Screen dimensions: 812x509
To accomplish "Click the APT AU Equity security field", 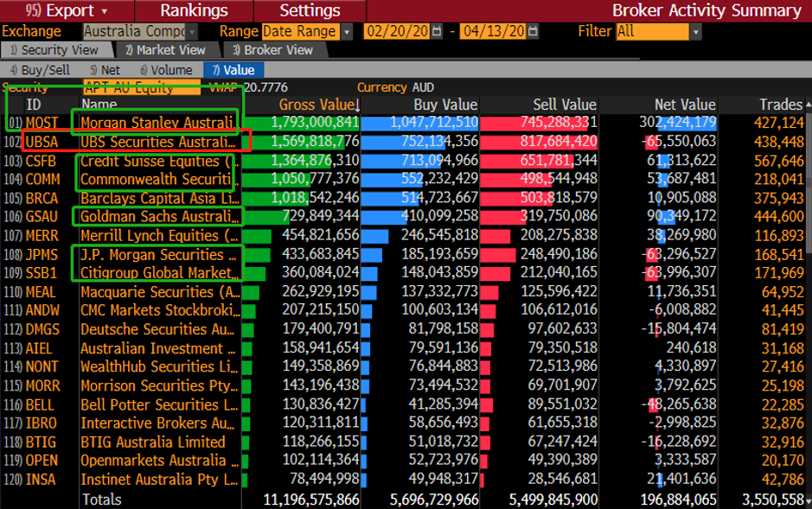I will click(x=142, y=87).
